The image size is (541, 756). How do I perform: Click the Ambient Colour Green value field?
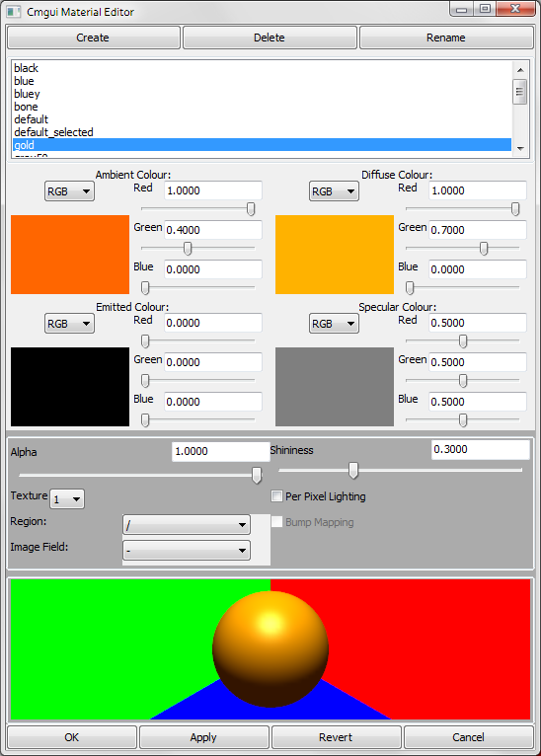(x=213, y=230)
